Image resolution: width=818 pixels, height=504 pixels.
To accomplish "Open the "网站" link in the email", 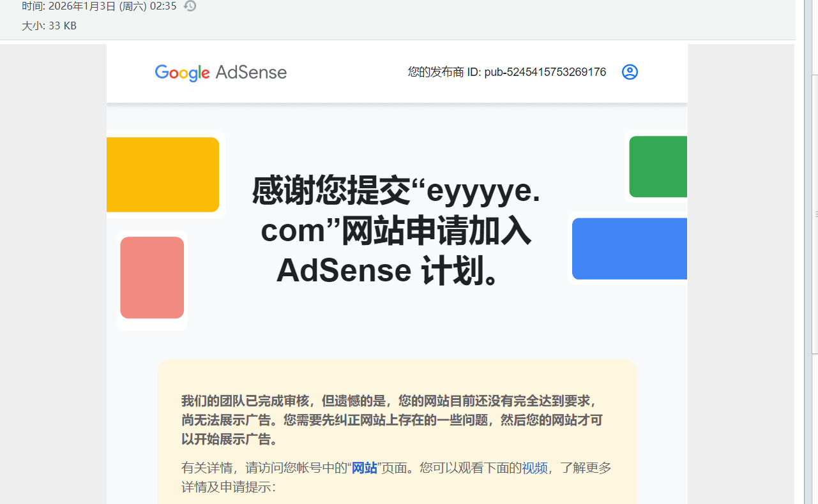I will coord(364,468).
